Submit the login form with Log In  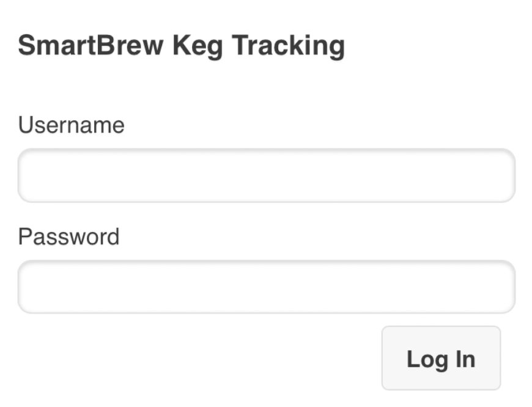(441, 358)
